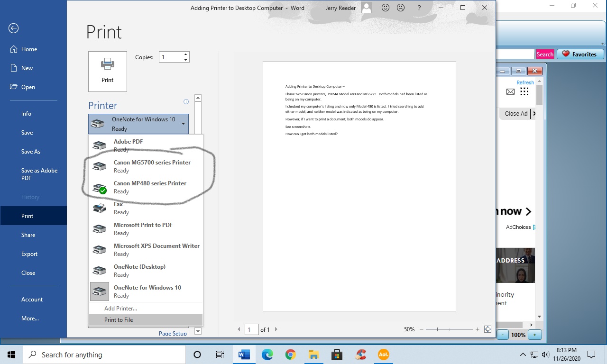607x364 pixels.
Task: Open the Windows Start menu
Action: click(11, 355)
